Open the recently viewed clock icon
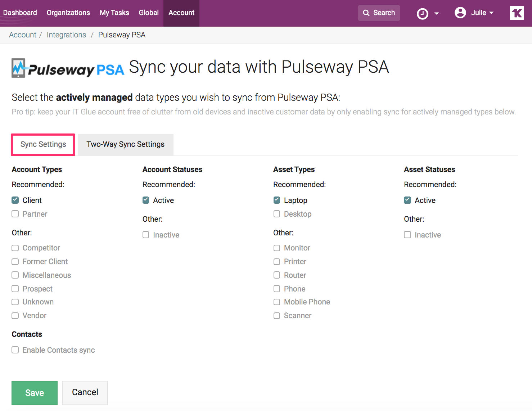Image resolution: width=532 pixels, height=411 pixels. coord(422,13)
